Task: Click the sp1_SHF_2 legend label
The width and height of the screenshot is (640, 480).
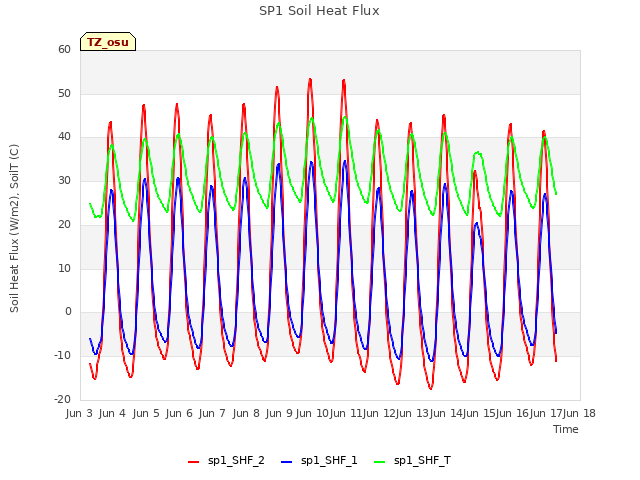Action: (236, 461)
